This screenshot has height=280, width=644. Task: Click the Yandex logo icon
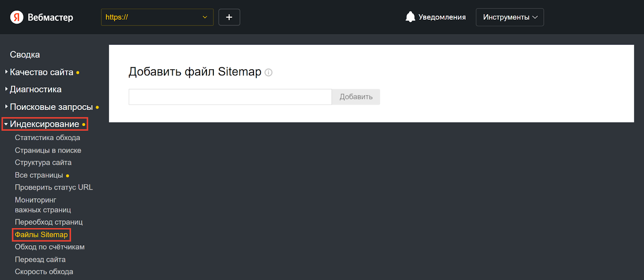click(17, 17)
